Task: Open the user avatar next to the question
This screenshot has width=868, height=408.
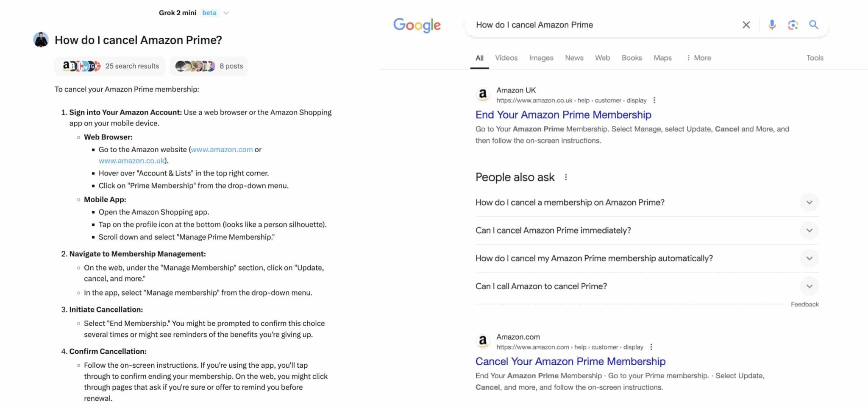Action: coord(40,40)
